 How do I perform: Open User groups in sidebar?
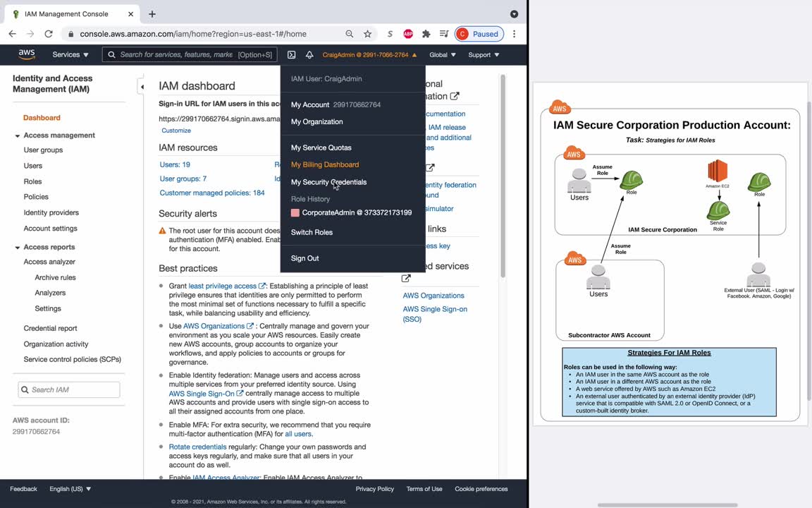pos(43,150)
